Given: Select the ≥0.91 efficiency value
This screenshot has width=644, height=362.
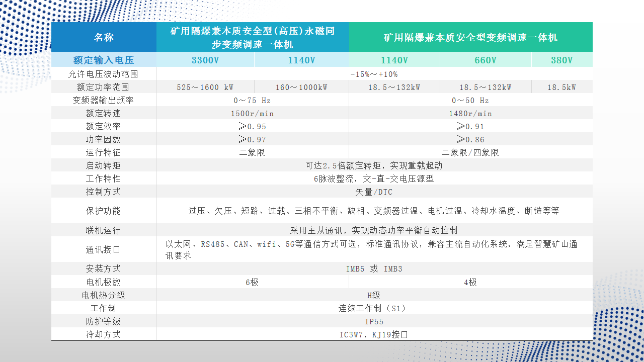Looking at the screenshot, I should tap(470, 126).
